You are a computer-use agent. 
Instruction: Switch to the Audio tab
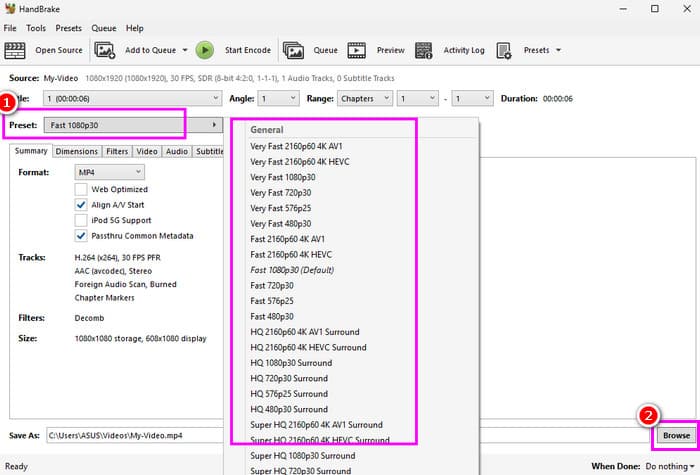(x=177, y=151)
